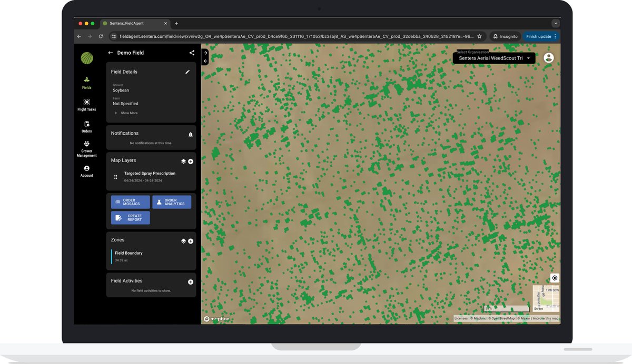The width and height of the screenshot is (632, 364).
Task: Click the browser address bar URL
Action: [297, 36]
